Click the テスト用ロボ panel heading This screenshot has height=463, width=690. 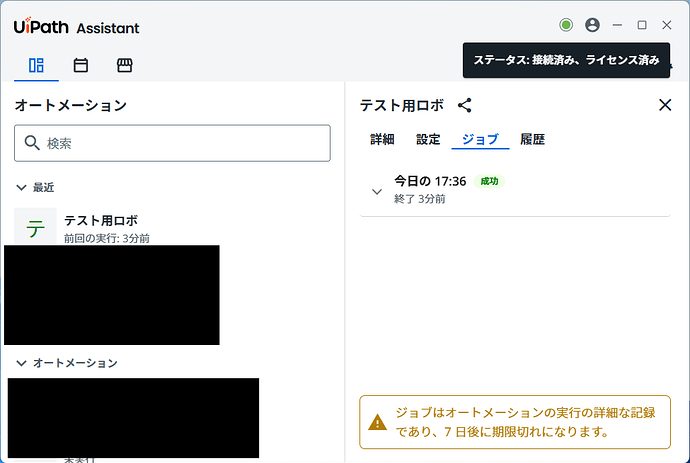click(402, 105)
